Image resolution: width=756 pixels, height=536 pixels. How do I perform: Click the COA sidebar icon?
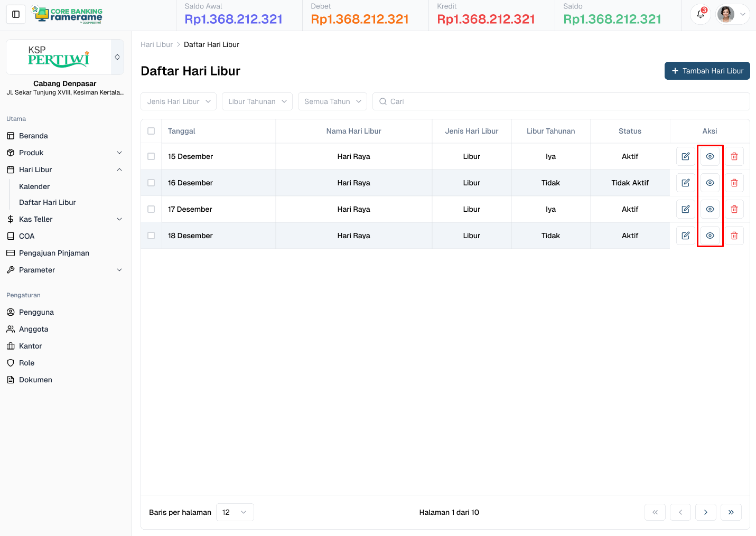click(x=11, y=236)
